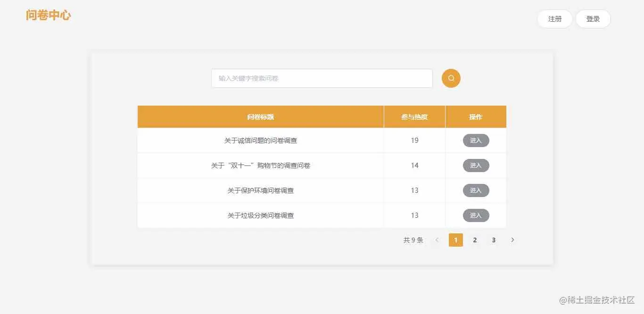Screen dimensions: 644x314
Task: Enter 关于诚信问题的问卷调查 via 进入 button
Action: [x=476, y=140]
